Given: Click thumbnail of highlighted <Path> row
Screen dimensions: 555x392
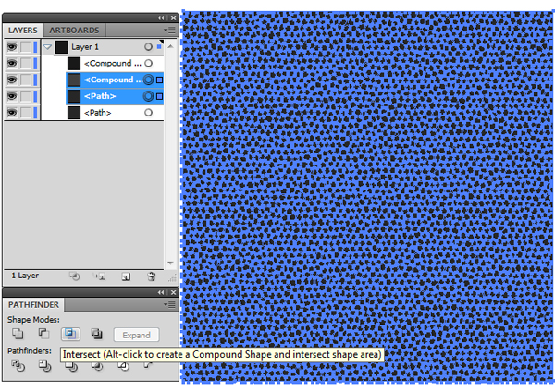Looking at the screenshot, I should point(74,96).
